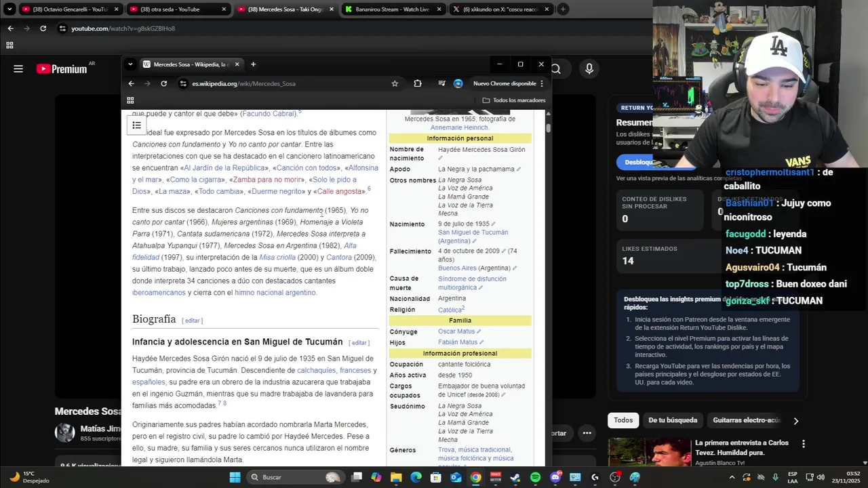The width and height of the screenshot is (868, 488).
Task: Open the YouTube hamburger guide menu
Action: [18, 68]
